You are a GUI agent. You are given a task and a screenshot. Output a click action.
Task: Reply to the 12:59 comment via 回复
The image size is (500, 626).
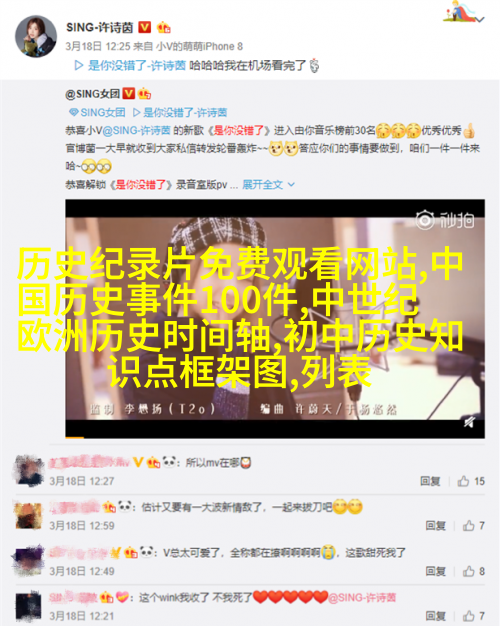click(x=435, y=525)
